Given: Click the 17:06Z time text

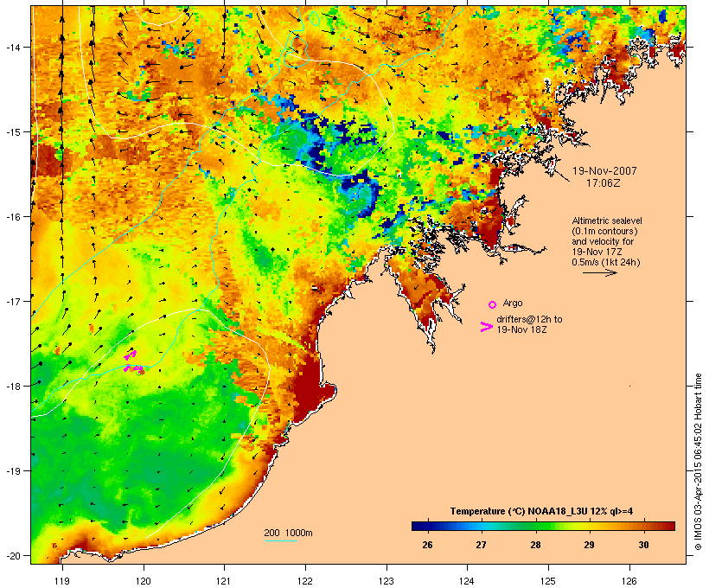Looking at the screenshot, I should [x=604, y=183].
